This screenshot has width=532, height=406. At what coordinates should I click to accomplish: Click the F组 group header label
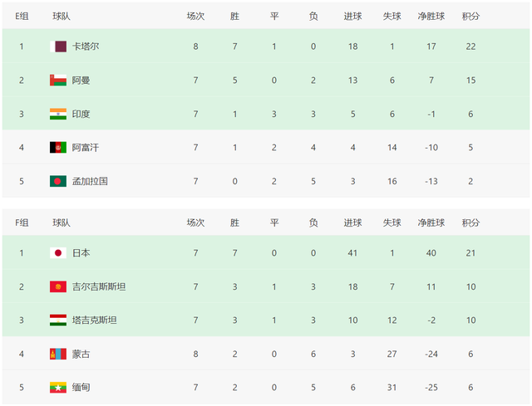click(22, 223)
